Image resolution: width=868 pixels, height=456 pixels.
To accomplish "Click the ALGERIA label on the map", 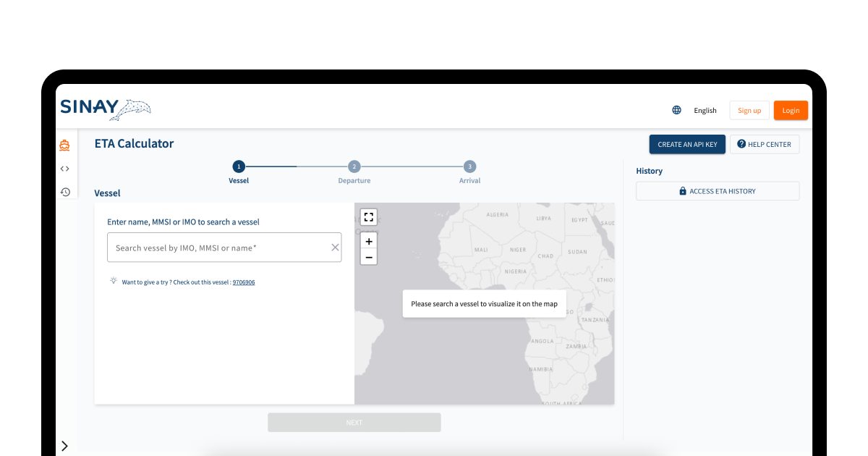I will point(498,215).
